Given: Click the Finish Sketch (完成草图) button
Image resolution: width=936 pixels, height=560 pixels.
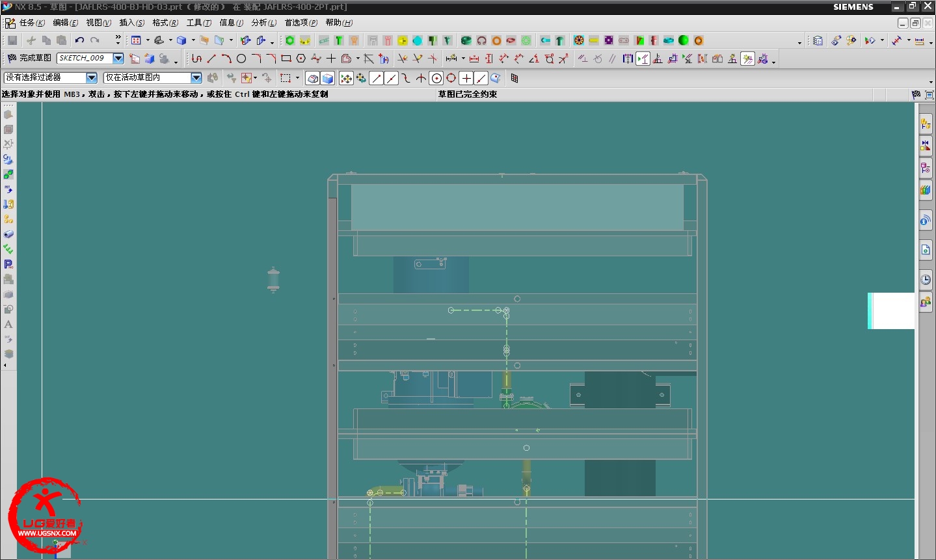Looking at the screenshot, I should [29, 58].
